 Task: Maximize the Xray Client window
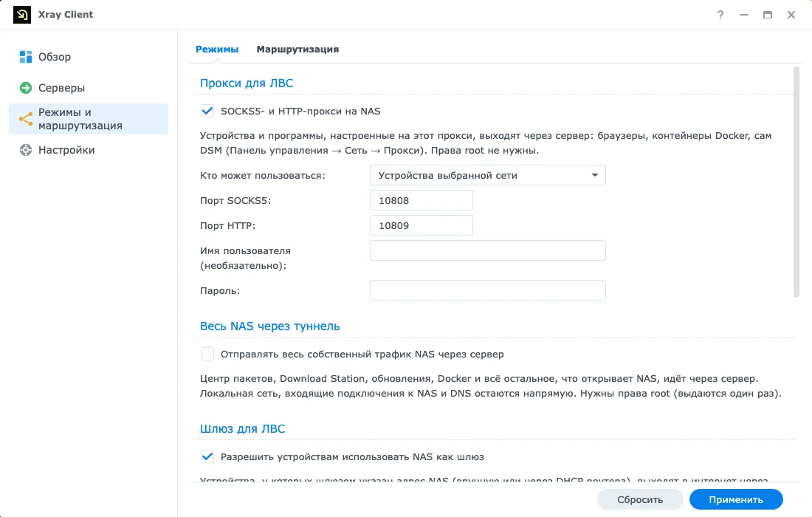768,15
